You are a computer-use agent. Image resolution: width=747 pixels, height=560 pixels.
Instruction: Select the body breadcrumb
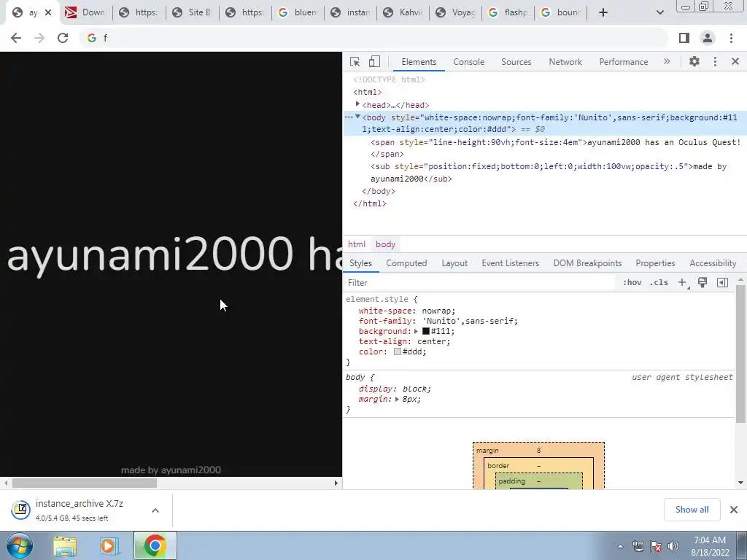tap(385, 244)
